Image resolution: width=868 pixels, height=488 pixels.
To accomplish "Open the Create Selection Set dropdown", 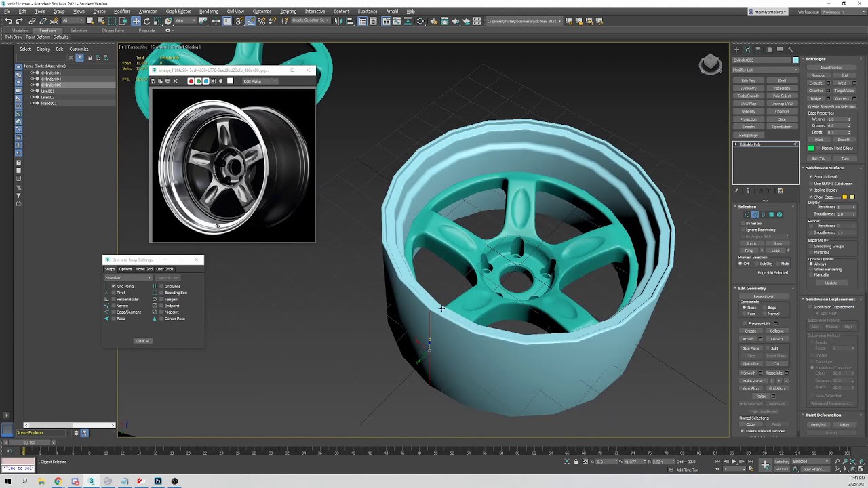I will click(310, 20).
